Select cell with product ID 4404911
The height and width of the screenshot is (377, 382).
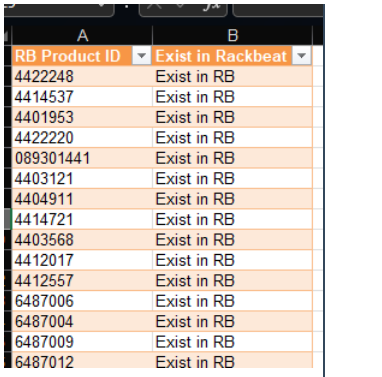tap(82, 199)
